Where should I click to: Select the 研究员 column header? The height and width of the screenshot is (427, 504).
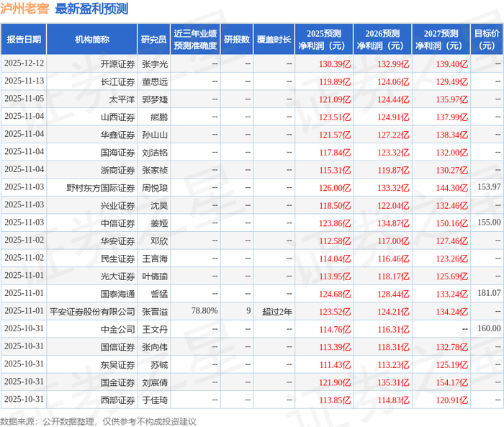[x=153, y=39]
